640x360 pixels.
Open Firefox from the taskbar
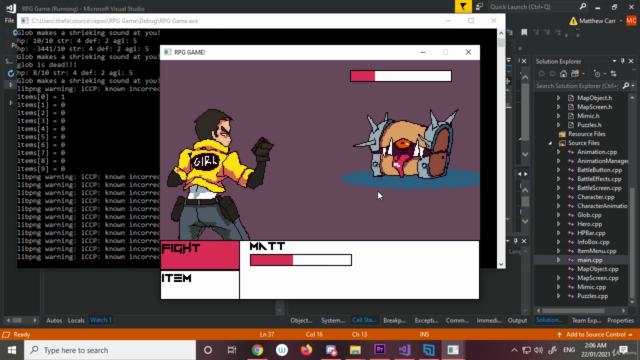[x=306, y=350]
